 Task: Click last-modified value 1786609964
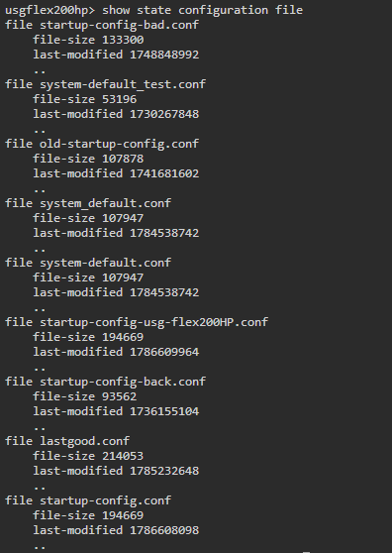(164, 352)
